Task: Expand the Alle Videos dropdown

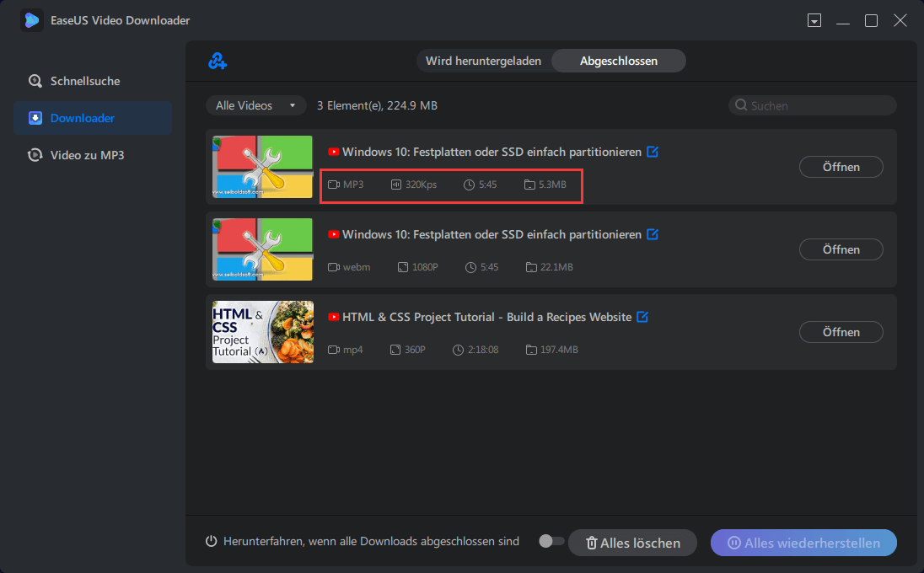Action: (255, 105)
